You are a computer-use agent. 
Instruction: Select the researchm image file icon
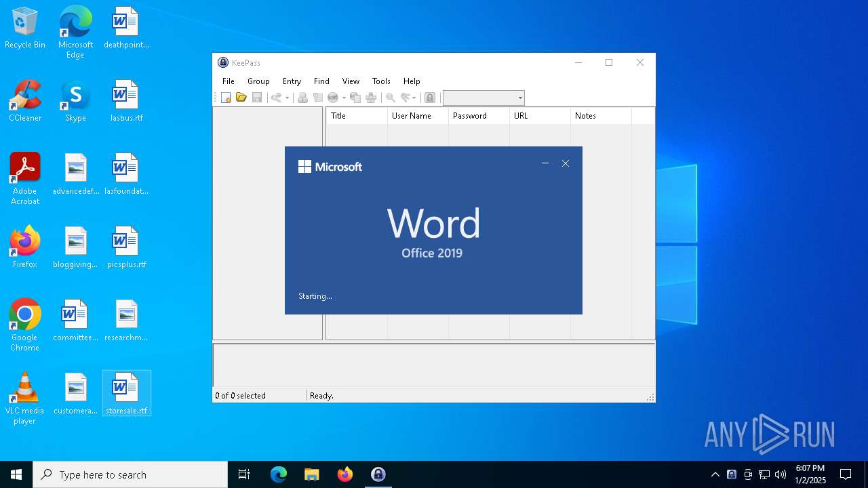coord(126,321)
